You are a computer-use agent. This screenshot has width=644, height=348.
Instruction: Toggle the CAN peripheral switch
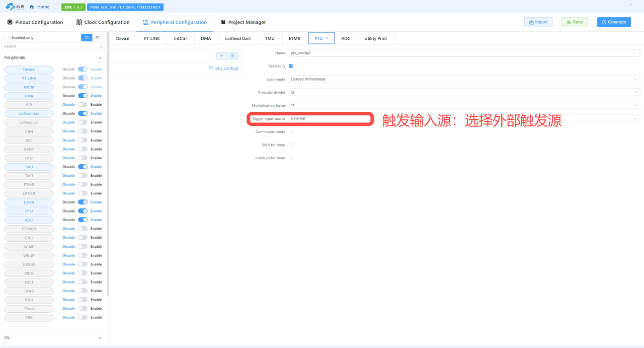tap(83, 131)
